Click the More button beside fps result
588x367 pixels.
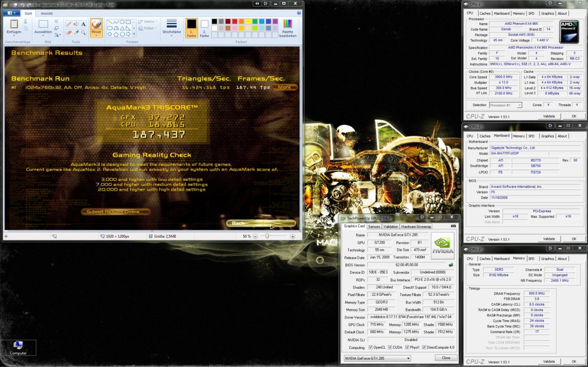[x=285, y=87]
